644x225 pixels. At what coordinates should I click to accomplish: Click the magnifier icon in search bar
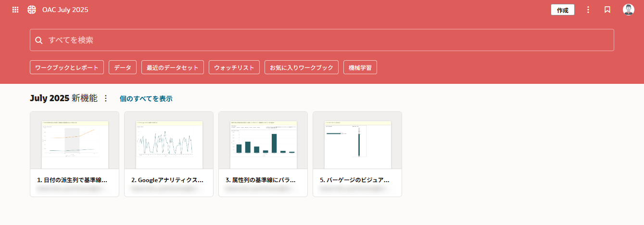pyautogui.click(x=39, y=40)
